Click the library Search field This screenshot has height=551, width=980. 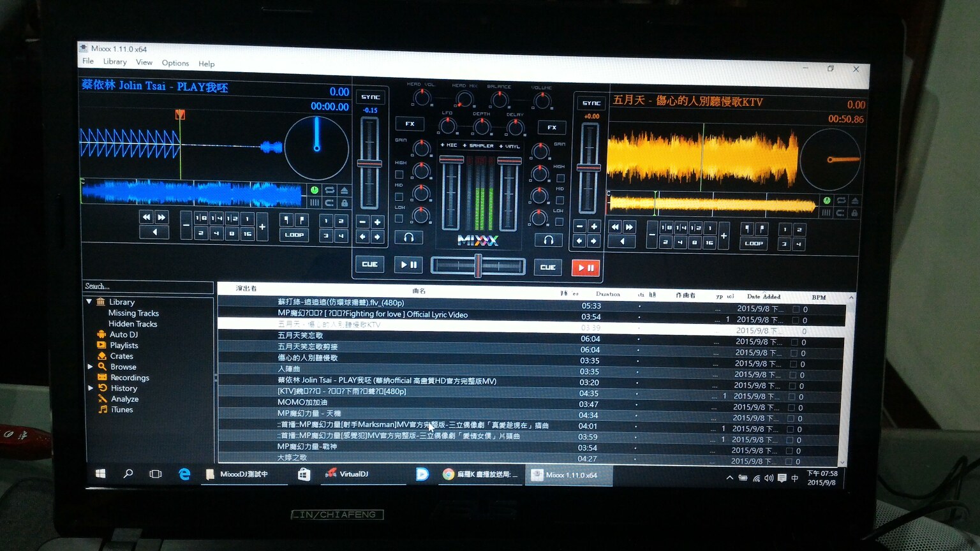(x=148, y=286)
